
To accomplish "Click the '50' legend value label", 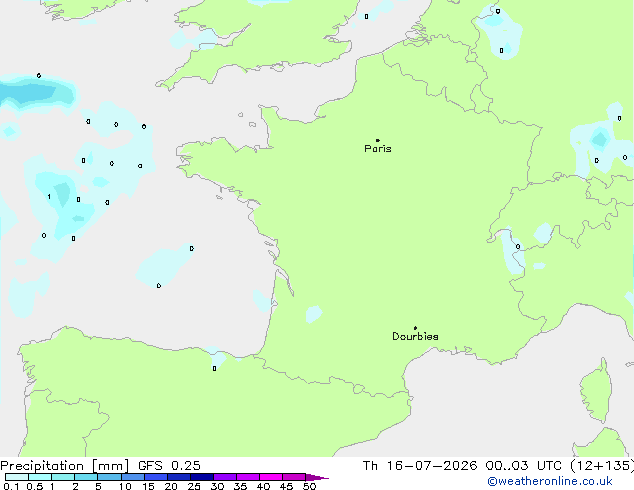I will (310, 486).
